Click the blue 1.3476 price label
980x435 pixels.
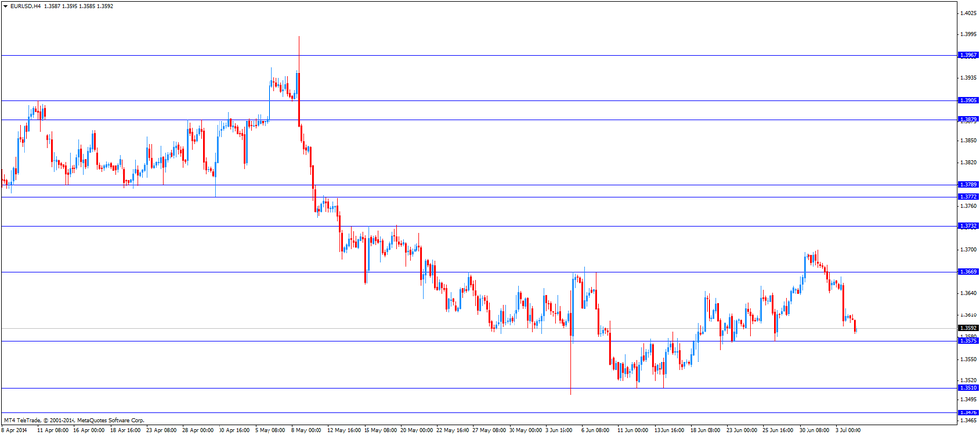(x=967, y=413)
